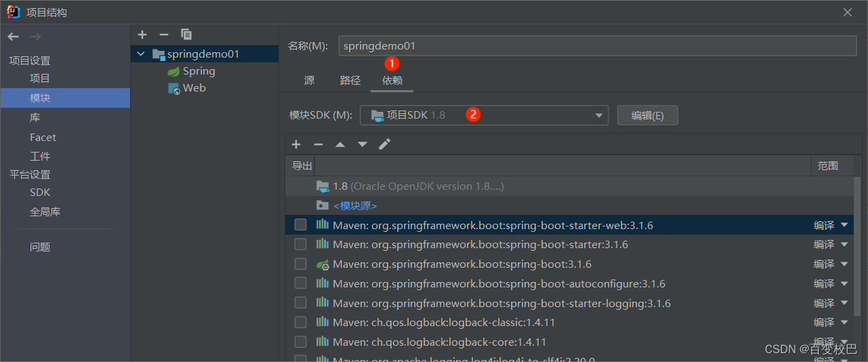This screenshot has width=868, height=362.
Task: Click the 编辑(E) button
Action: click(x=647, y=115)
